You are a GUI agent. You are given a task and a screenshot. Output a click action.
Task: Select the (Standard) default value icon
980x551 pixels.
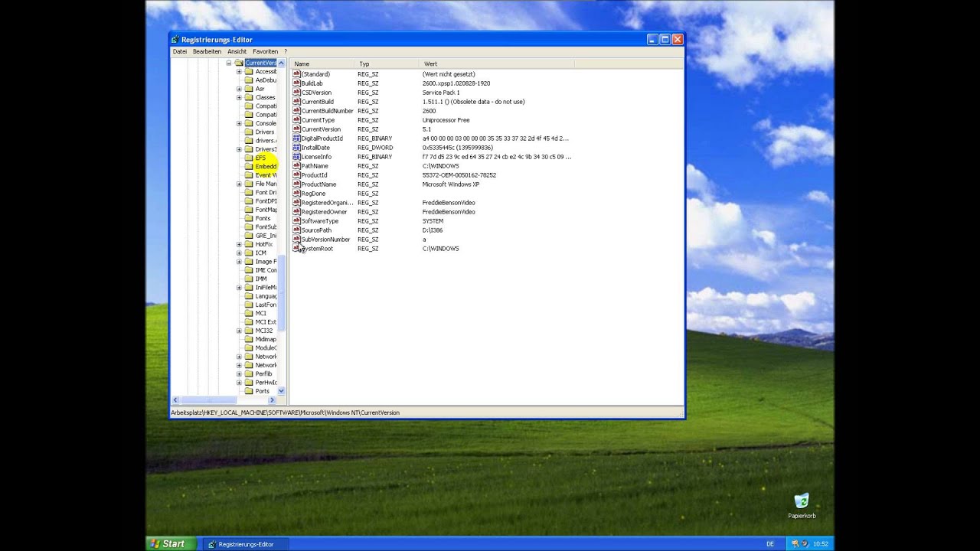click(296, 74)
